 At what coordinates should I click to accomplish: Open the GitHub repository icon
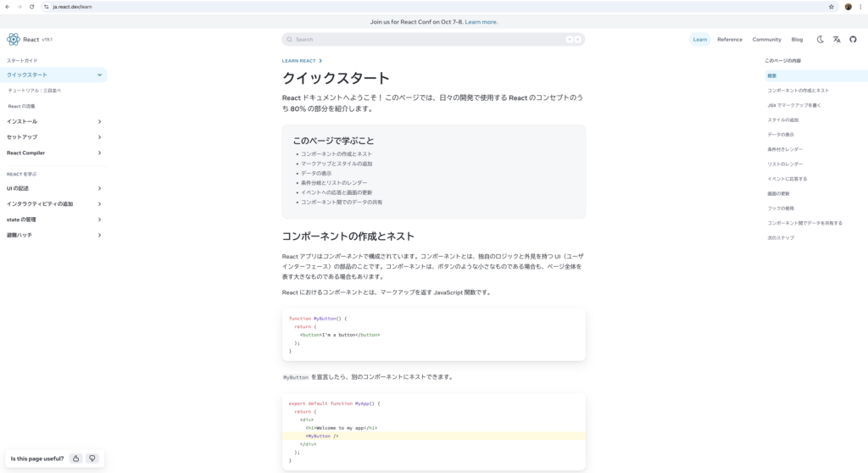(853, 39)
